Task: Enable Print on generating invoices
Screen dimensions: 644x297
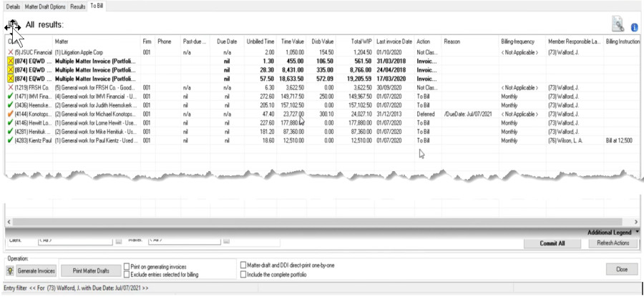Action: click(x=127, y=267)
